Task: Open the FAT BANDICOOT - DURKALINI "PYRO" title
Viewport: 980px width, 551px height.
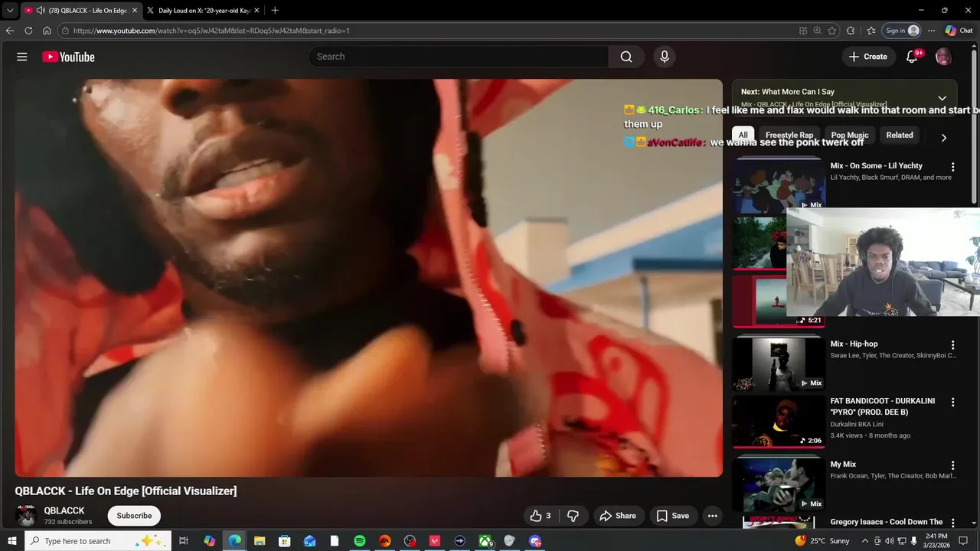Action: [x=883, y=406]
